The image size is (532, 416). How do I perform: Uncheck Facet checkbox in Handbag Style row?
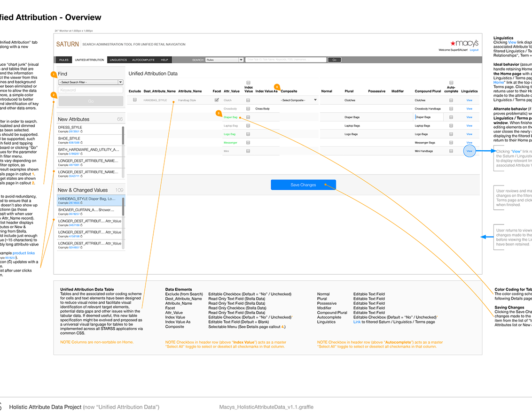217,100
